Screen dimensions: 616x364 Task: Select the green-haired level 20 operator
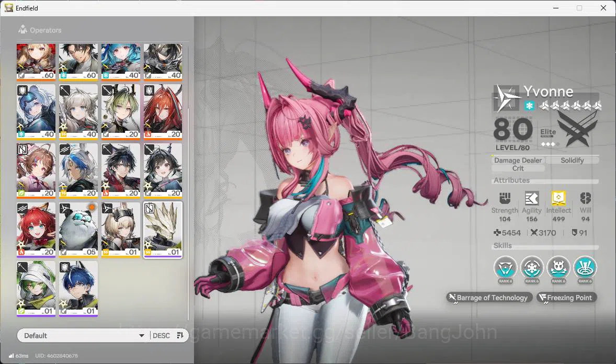(x=121, y=111)
